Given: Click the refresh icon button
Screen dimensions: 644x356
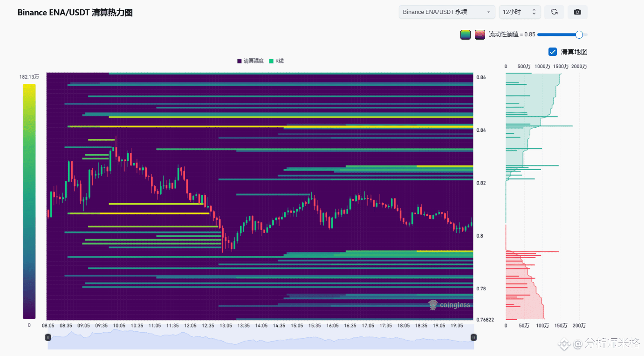Looking at the screenshot, I should [554, 12].
